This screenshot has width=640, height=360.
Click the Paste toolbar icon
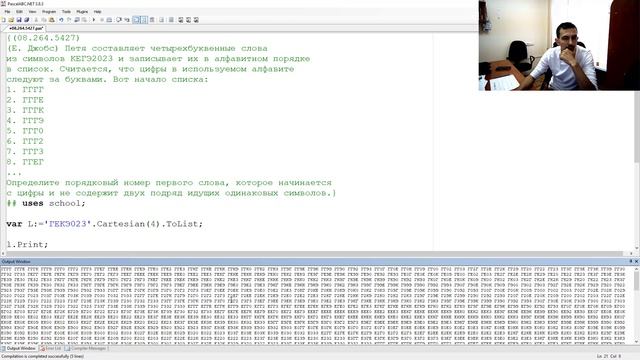(51, 20)
